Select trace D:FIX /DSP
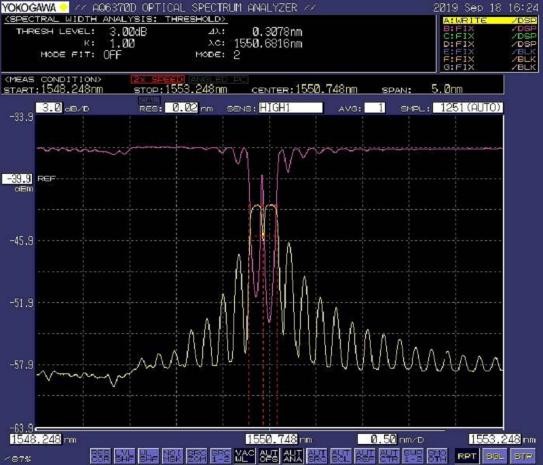Screen dimensions: 543x465 tap(489, 44)
